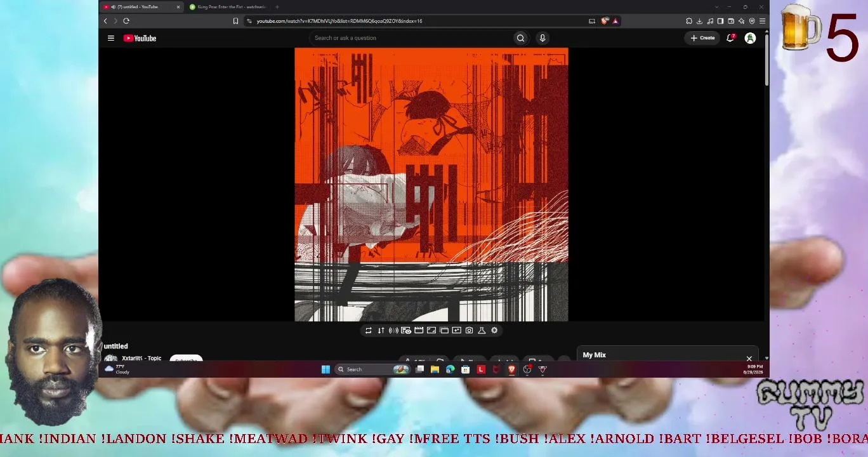Click the resize player rectangle icon
Viewport: 868px width, 457px height.
431,330
